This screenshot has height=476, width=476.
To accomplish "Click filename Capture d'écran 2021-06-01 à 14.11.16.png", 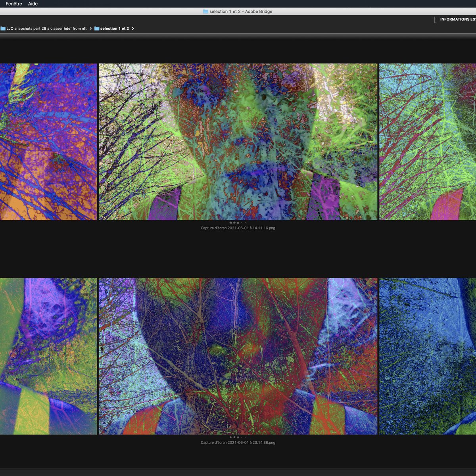I will 238,228.
